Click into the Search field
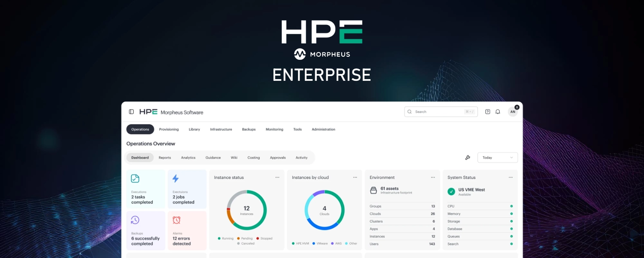This screenshot has height=258, width=644. point(441,112)
